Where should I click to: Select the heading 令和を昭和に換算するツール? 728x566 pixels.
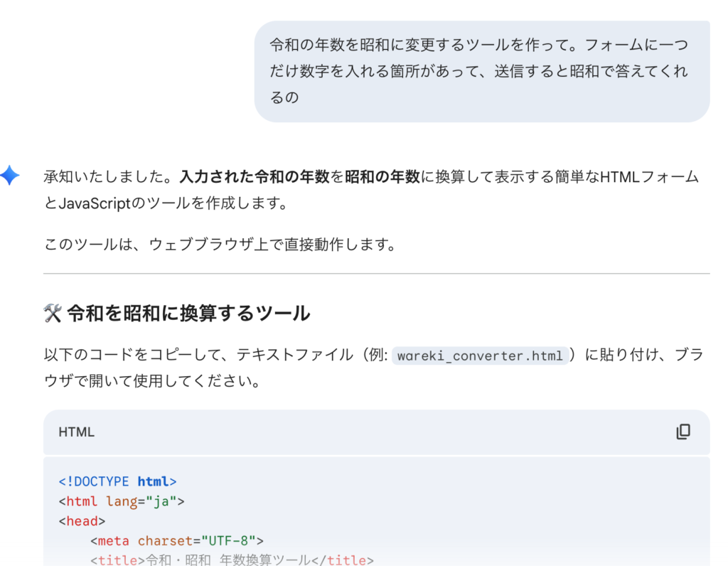pos(188,314)
